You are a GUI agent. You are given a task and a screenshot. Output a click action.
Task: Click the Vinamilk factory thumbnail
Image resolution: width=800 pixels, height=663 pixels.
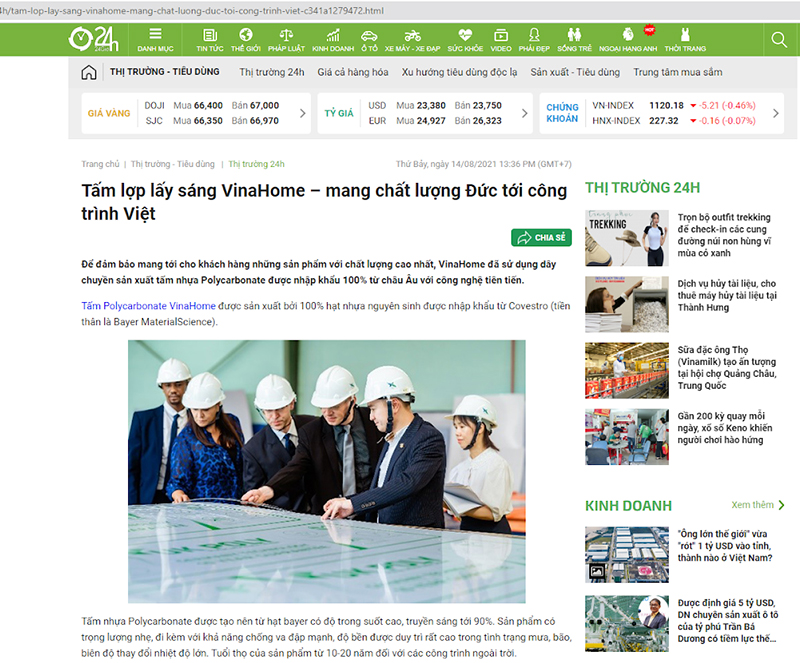(627, 371)
